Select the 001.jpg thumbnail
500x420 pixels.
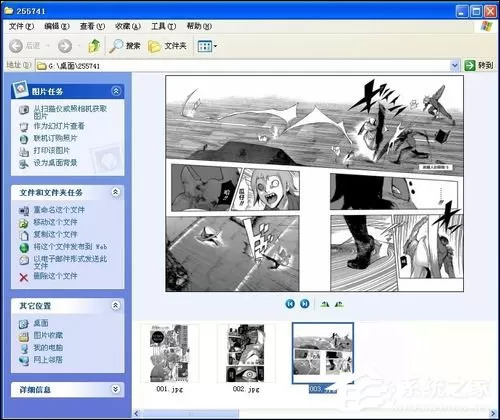coord(170,353)
